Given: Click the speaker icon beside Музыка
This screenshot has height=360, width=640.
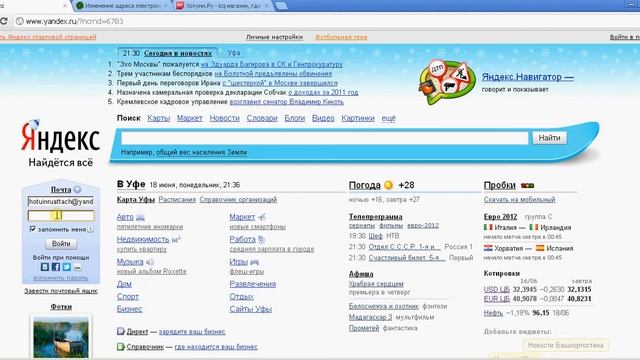Looking at the screenshot, I should pyautogui.click(x=150, y=262).
